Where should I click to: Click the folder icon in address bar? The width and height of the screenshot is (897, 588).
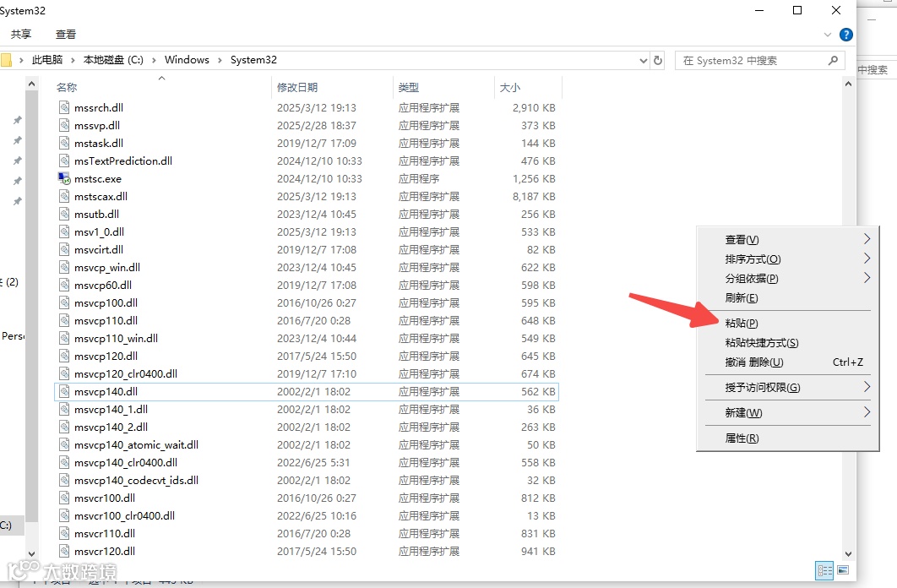[6, 60]
